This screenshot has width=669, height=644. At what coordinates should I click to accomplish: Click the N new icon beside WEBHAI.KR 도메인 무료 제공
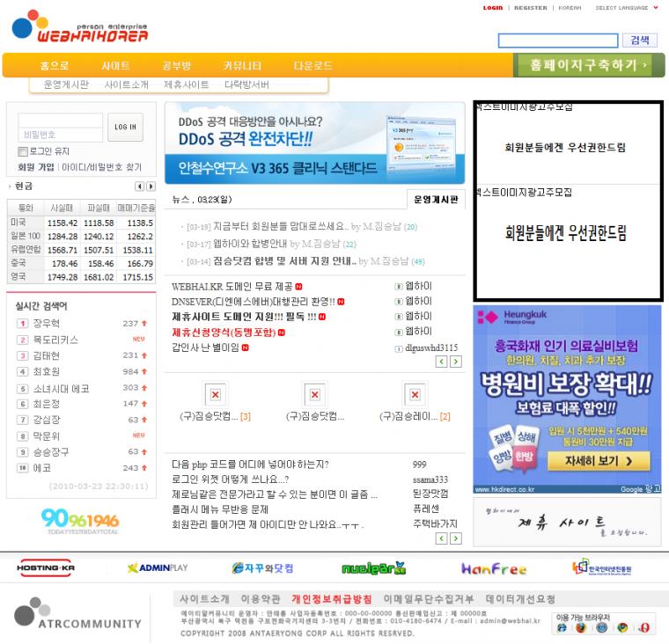click(x=298, y=287)
